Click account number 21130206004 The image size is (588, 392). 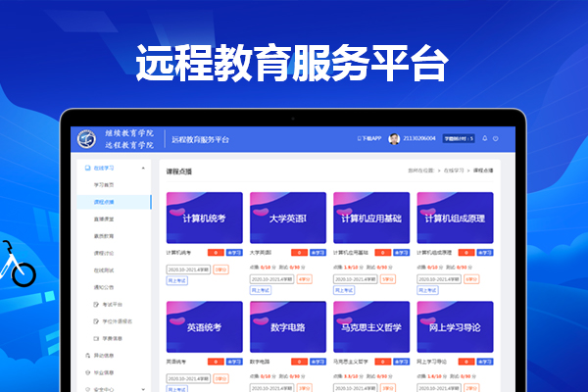[x=419, y=138]
